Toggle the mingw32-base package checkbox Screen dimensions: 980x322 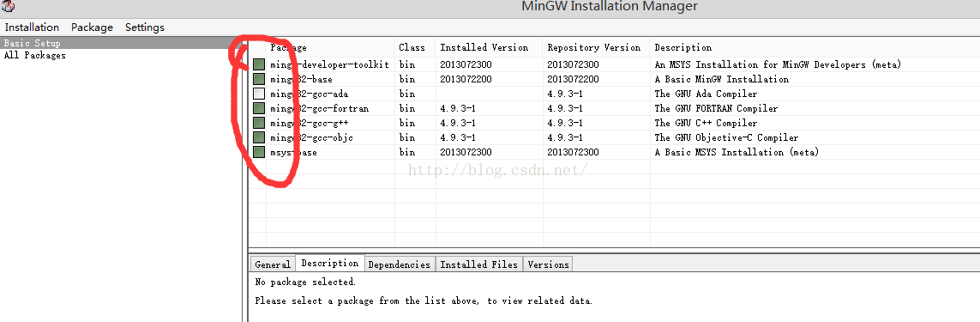tap(259, 79)
